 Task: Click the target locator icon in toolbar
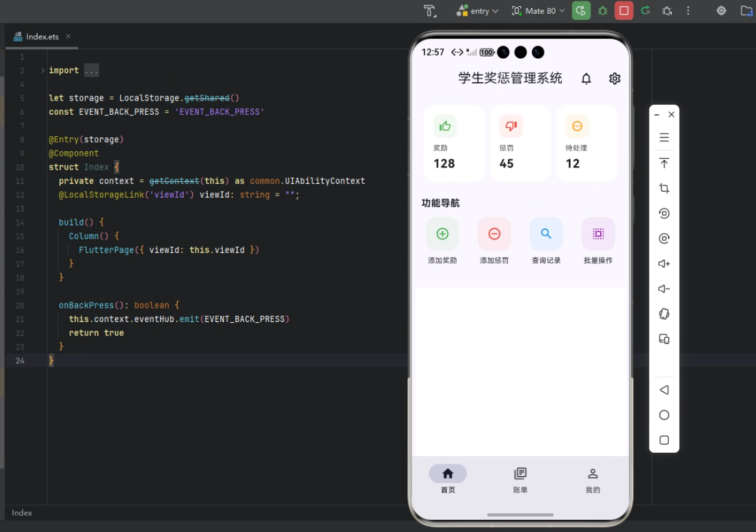[721, 11]
